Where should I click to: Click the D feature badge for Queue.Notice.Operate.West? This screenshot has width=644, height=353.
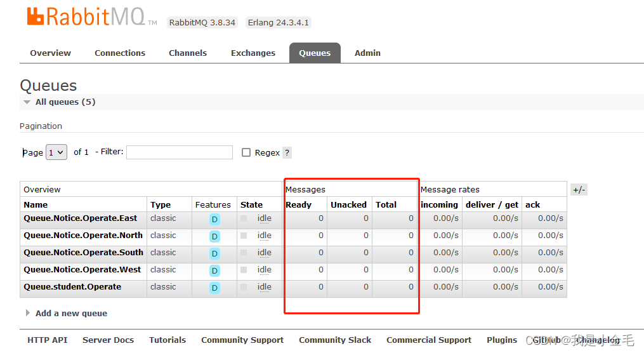[214, 271]
